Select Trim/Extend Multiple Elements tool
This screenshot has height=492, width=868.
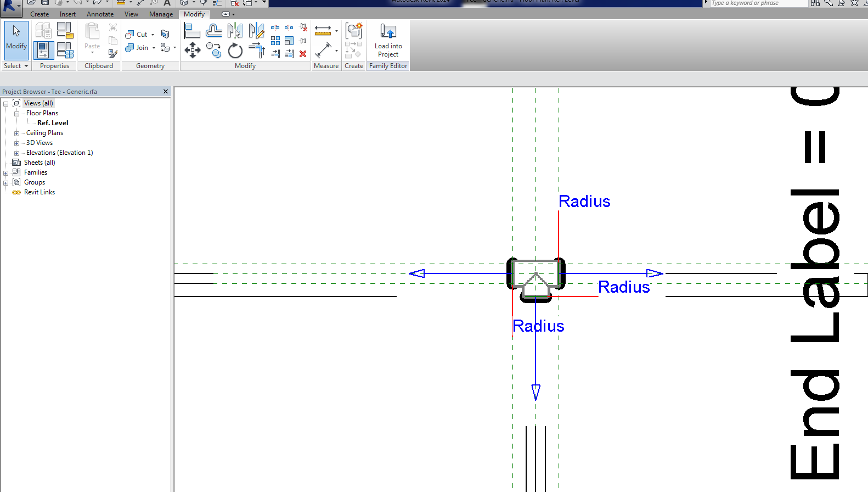pos(289,54)
